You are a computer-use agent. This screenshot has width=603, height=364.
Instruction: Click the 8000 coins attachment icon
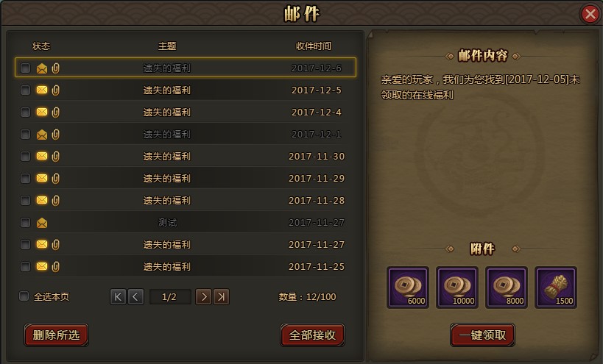[506, 288]
